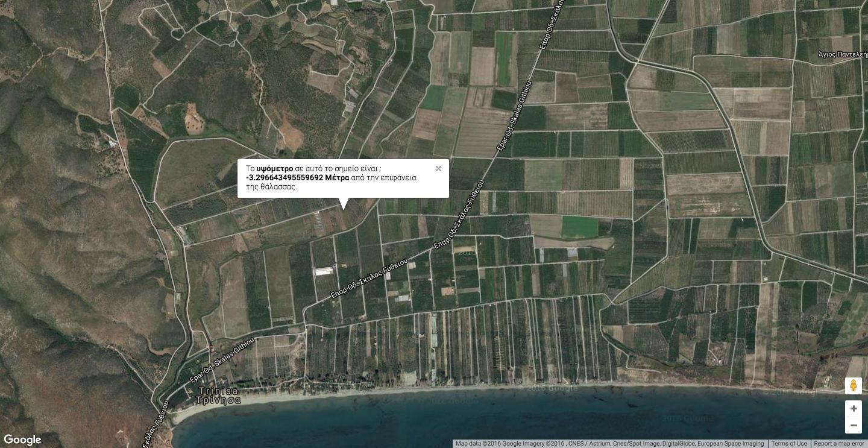Click Report a map error
This screenshot has width=868, height=448.
click(x=838, y=444)
